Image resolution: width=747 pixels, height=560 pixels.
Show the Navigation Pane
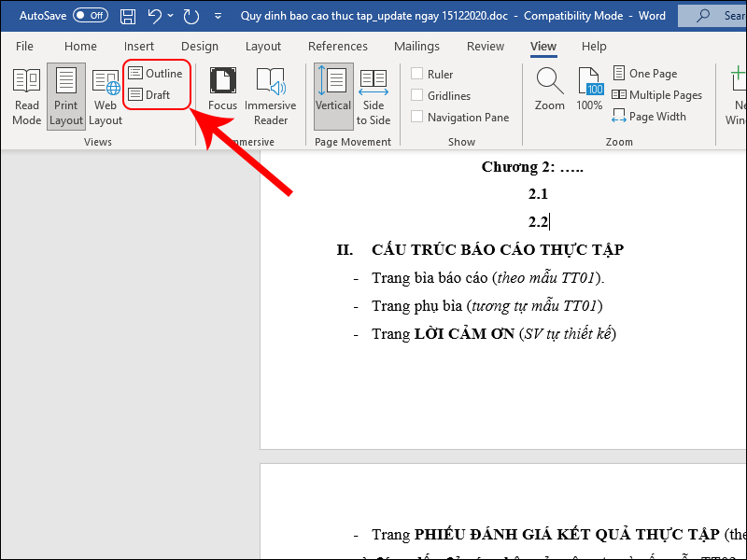click(417, 118)
